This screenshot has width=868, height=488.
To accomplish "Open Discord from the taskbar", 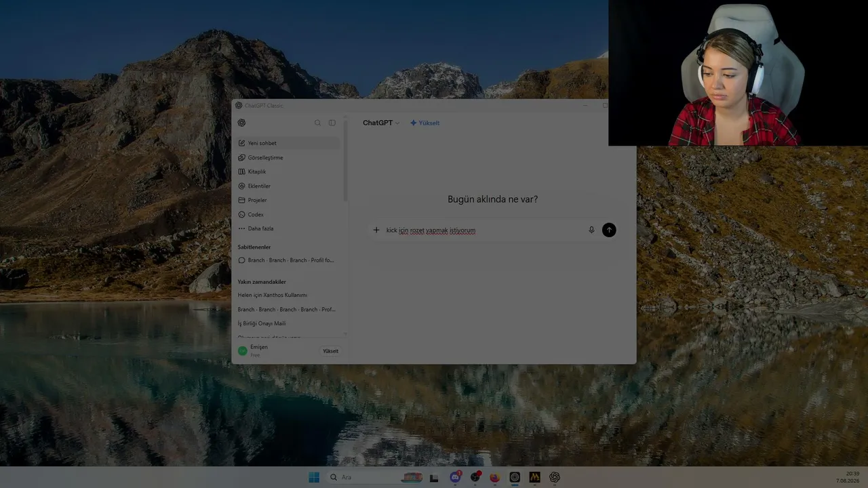I will (x=456, y=477).
